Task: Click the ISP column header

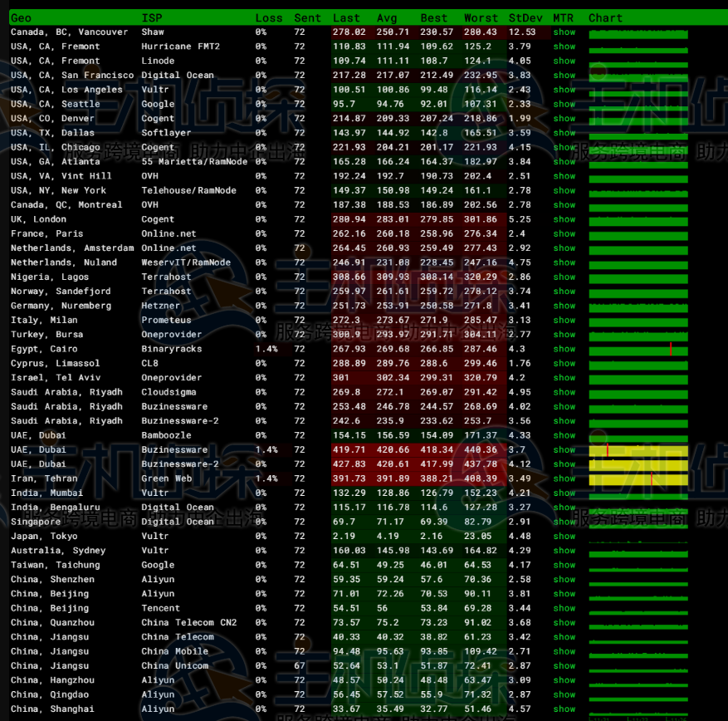Action: (x=152, y=17)
